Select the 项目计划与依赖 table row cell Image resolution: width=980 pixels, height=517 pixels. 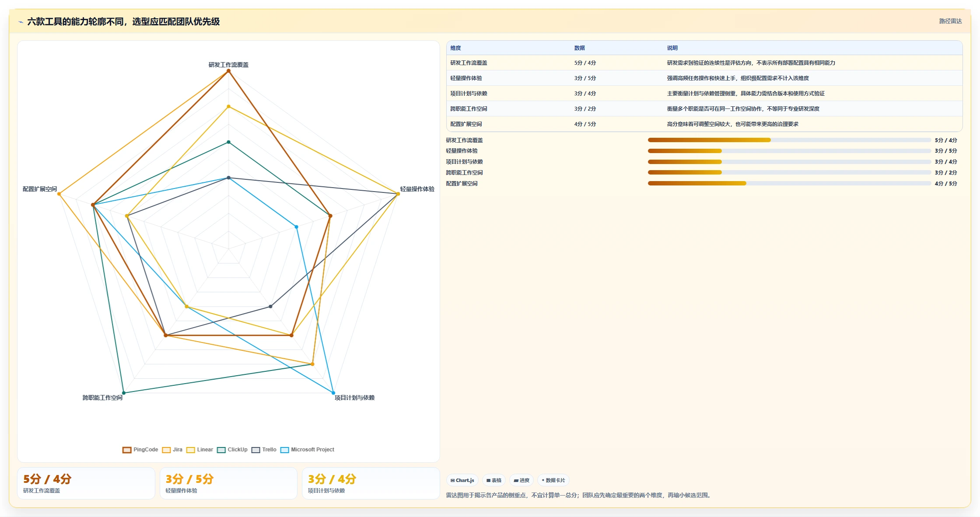click(x=469, y=94)
